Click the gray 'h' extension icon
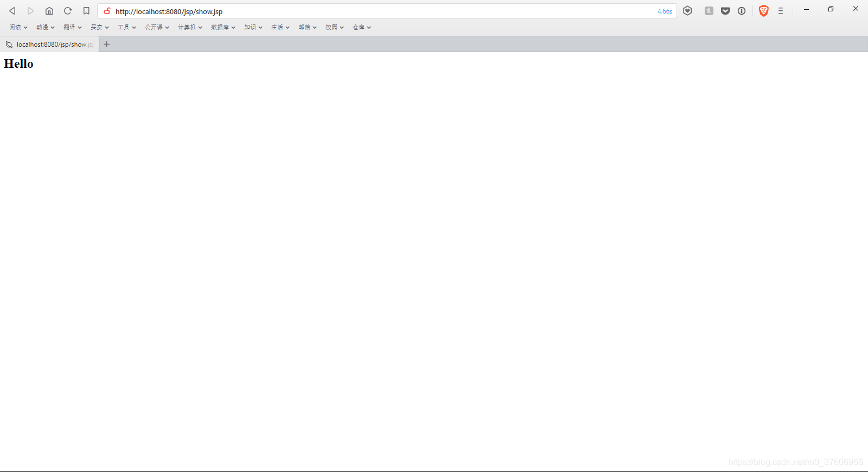The width and height of the screenshot is (868, 472). (x=709, y=11)
